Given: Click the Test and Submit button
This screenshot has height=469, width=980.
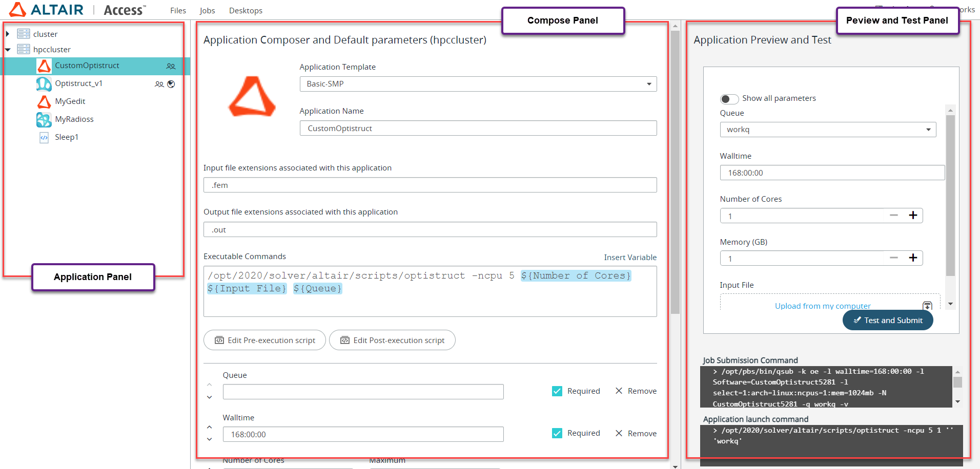Looking at the screenshot, I should tap(887, 321).
